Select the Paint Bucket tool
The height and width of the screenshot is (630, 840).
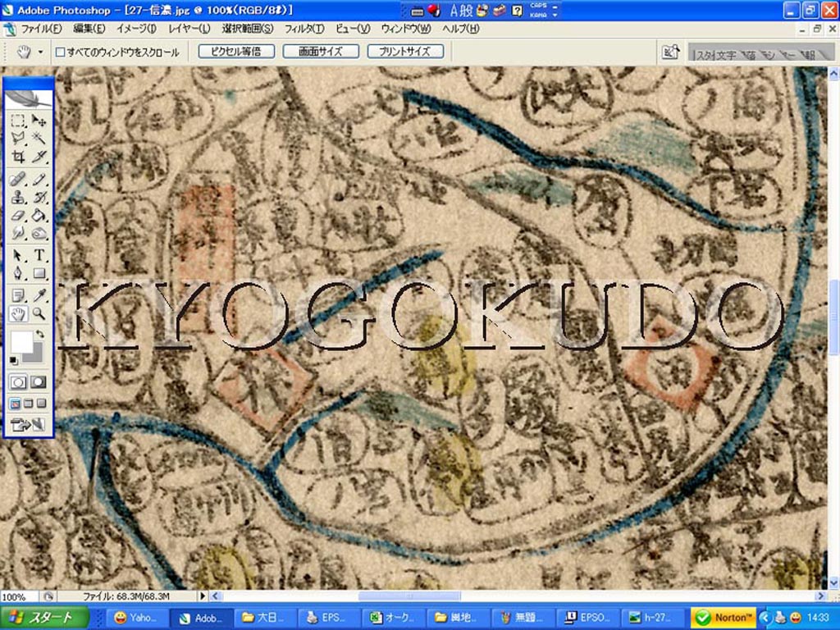click(x=39, y=216)
